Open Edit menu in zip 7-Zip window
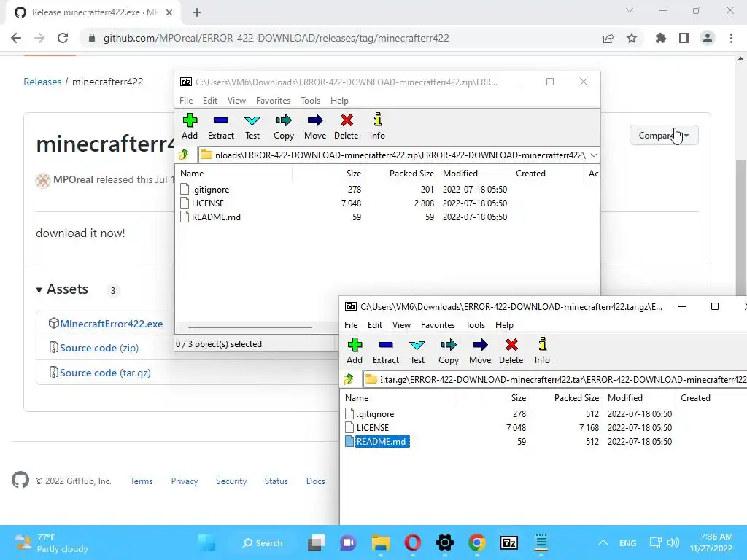 click(x=210, y=101)
